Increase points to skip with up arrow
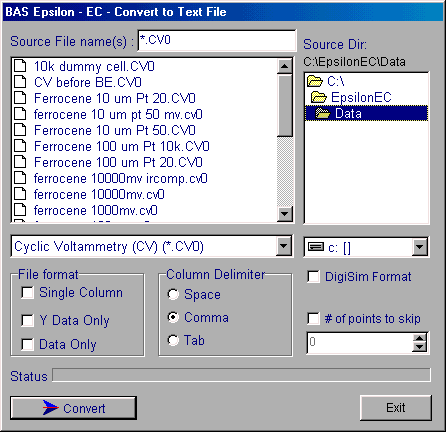The height and width of the screenshot is (432, 446). [x=420, y=338]
